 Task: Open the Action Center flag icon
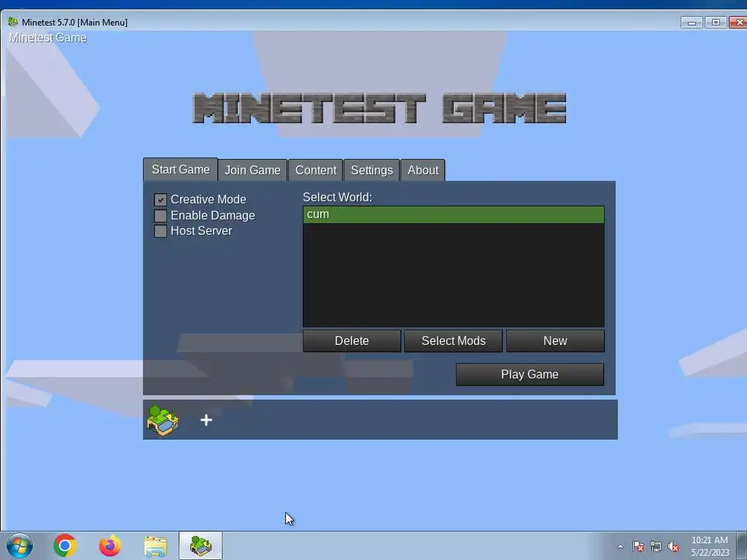coord(638,546)
